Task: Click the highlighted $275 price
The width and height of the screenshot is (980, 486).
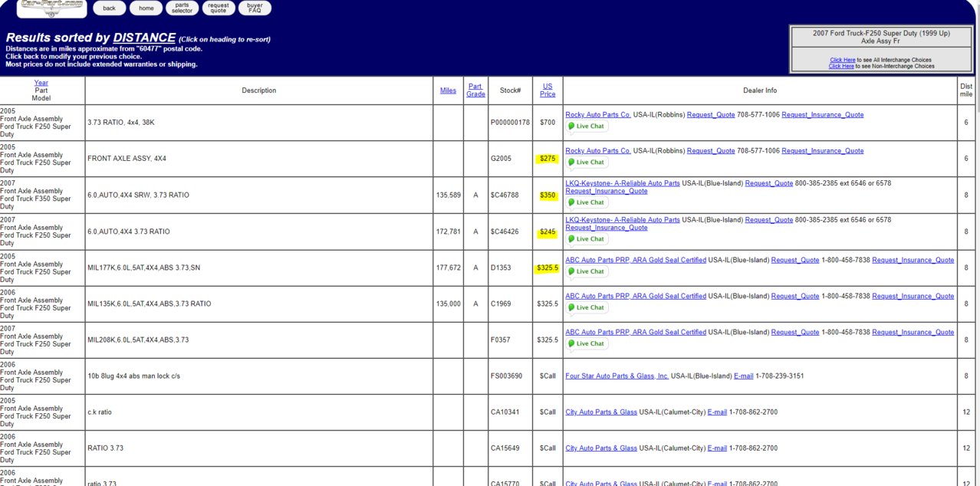Action: (548, 159)
